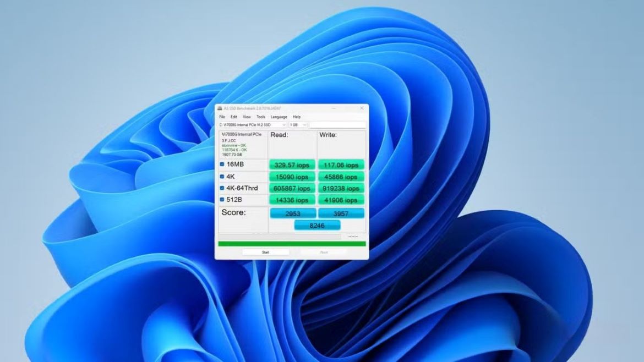Screen dimensions: 644x362
Task: Uncheck the 16MB test checkbox
Action: coord(222,164)
